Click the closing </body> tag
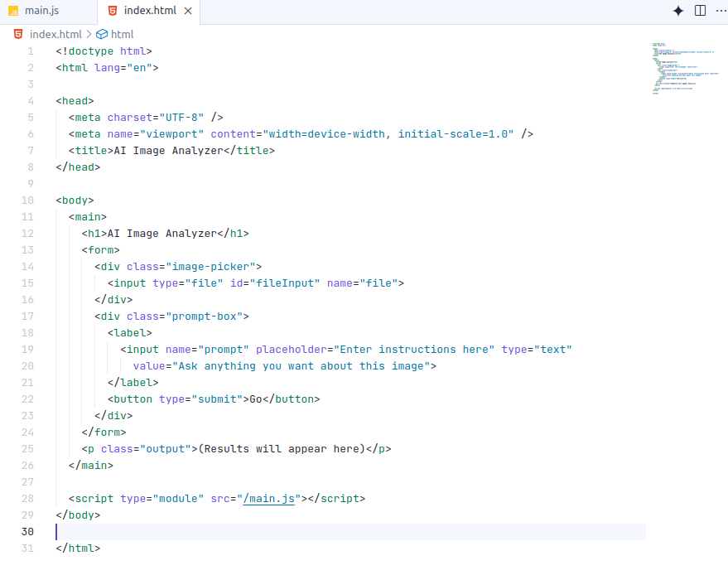 point(78,515)
